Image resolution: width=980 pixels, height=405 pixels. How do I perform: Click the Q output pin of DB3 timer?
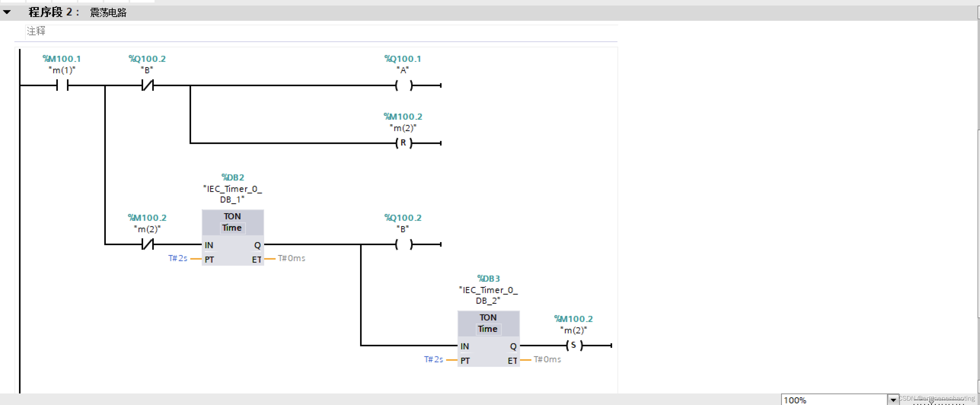coord(513,347)
